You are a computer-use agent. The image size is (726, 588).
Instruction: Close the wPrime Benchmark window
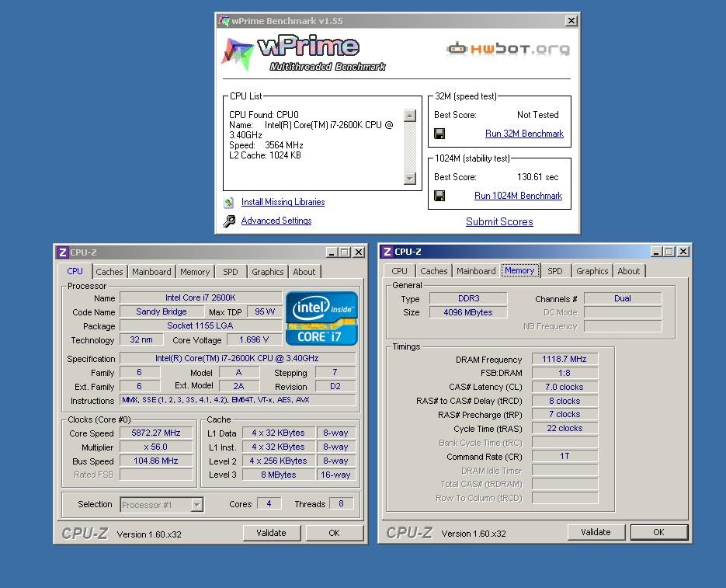click(571, 21)
